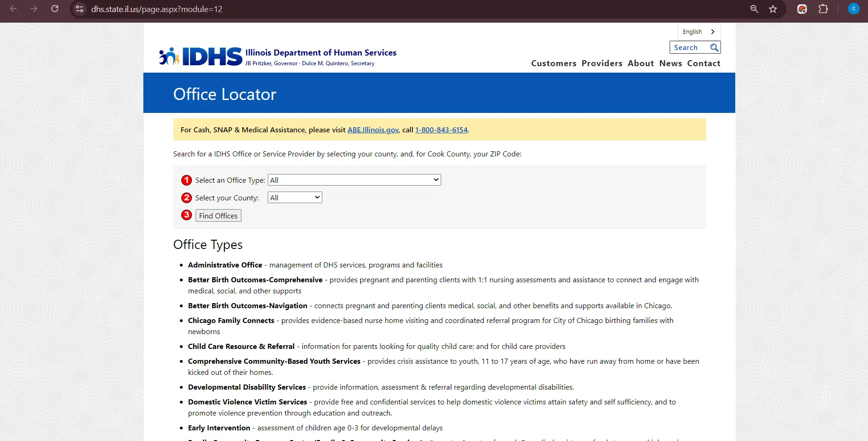Open the Contact menu
Image resolution: width=868 pixels, height=441 pixels.
[703, 63]
